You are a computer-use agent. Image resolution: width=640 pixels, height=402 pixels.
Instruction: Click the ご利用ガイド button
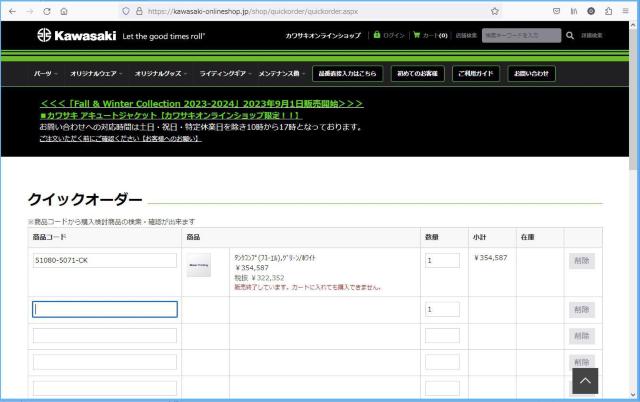coord(476,73)
